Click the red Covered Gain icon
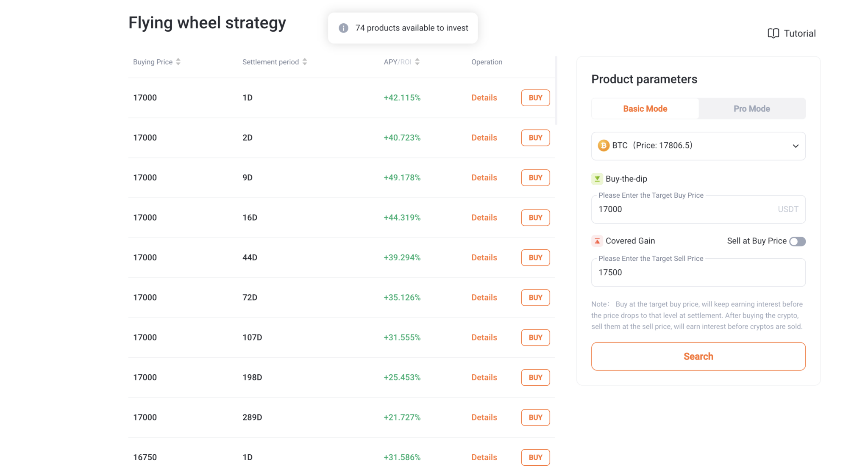 (x=597, y=241)
